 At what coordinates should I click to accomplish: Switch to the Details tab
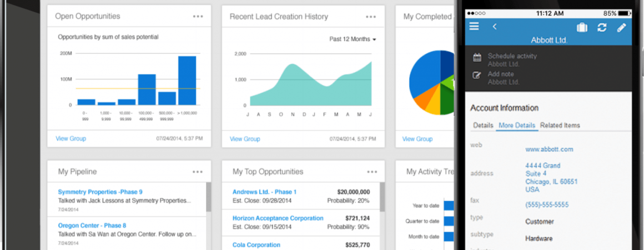[x=483, y=126]
